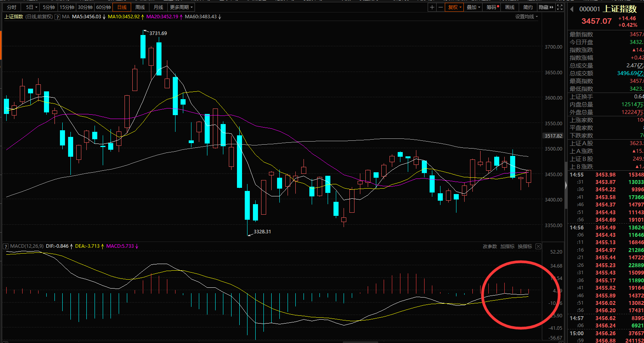Expand the 叠加 overlay dropdown

(x=473, y=7)
